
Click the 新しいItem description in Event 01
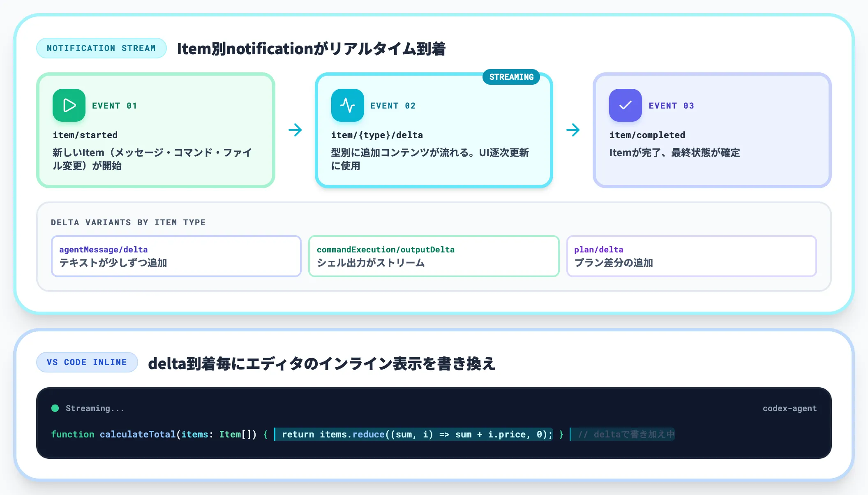pos(152,159)
